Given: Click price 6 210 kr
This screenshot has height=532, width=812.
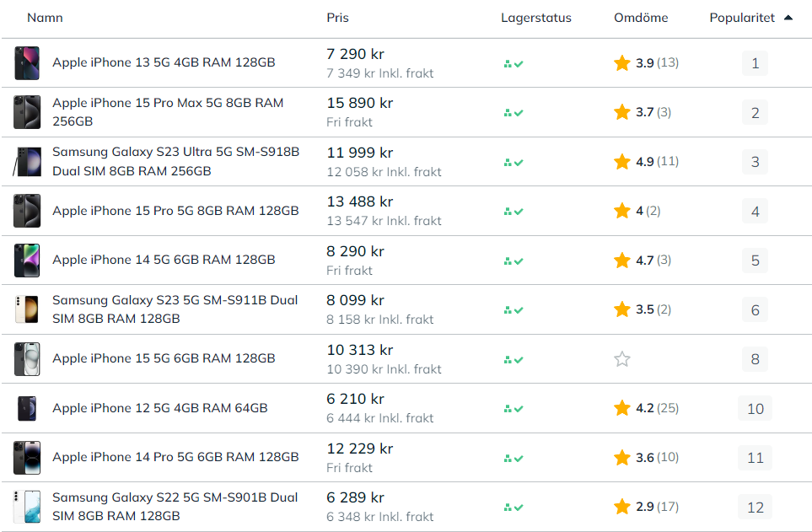Looking at the screenshot, I should tap(355, 399).
